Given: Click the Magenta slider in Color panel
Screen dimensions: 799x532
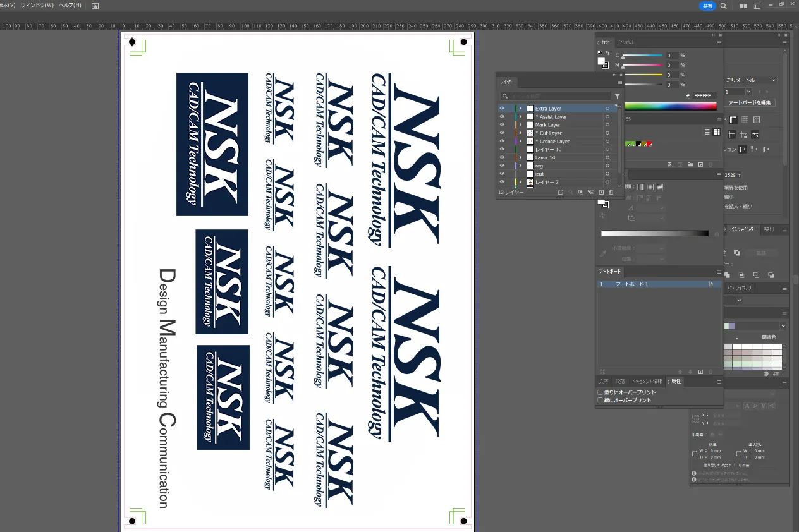Looking at the screenshot, I should [x=642, y=65].
